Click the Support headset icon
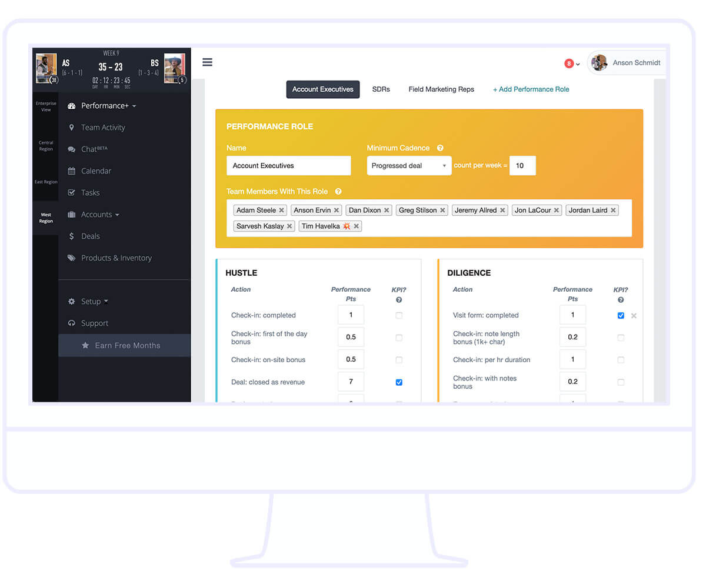 (72, 323)
